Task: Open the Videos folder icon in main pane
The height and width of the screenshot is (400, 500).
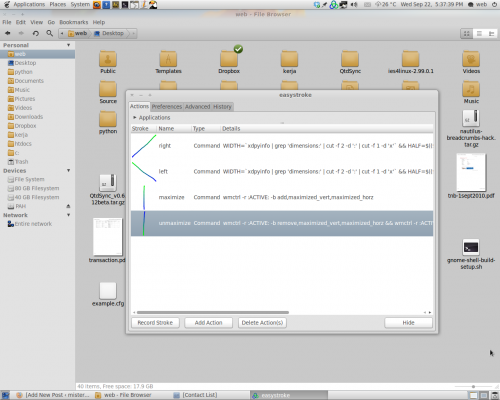Action: point(471,59)
